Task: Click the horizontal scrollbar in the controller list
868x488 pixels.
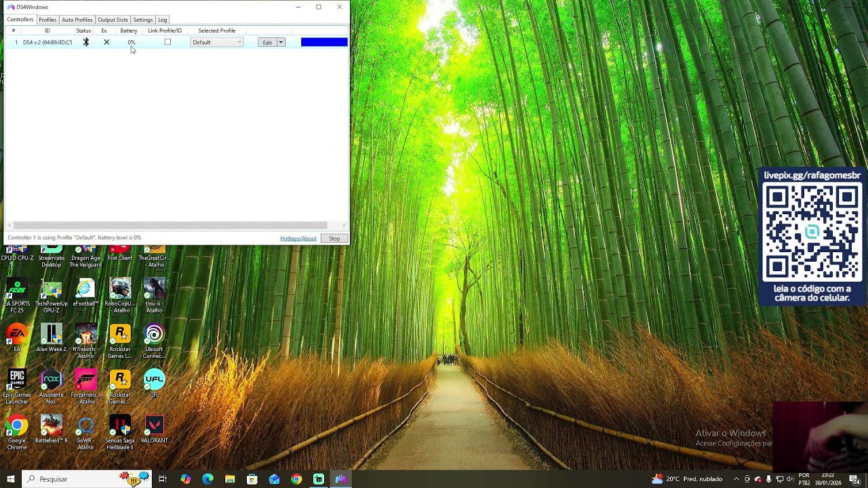Action: (x=170, y=225)
